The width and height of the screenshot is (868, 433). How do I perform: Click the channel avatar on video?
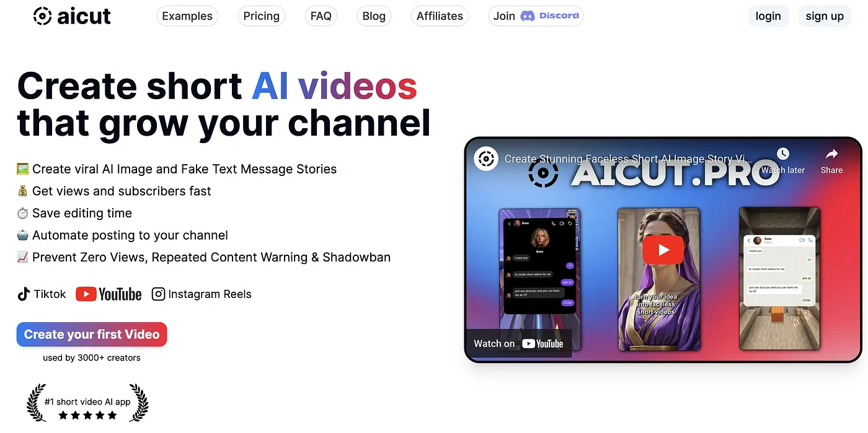487,159
